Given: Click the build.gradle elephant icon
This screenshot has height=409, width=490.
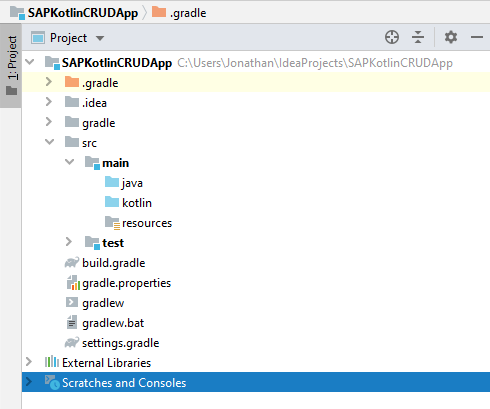Looking at the screenshot, I should click(x=72, y=263).
